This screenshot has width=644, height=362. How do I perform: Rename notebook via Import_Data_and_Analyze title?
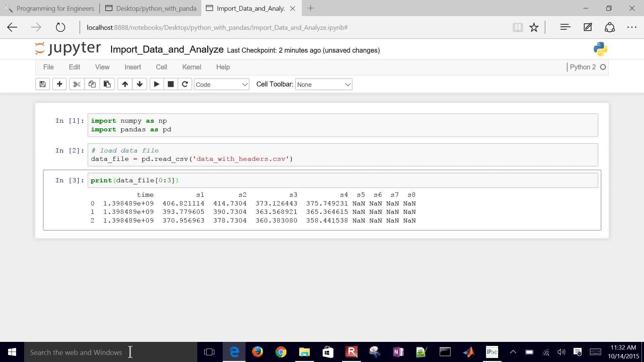coord(167,50)
